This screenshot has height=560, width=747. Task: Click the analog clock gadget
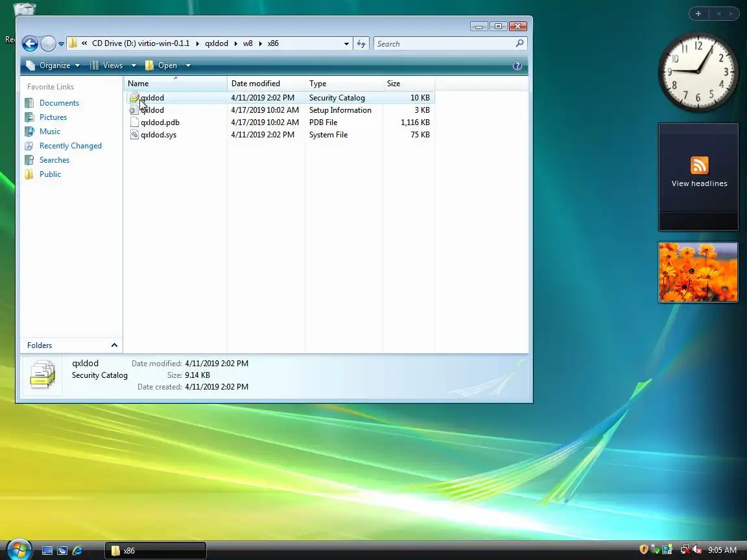(x=698, y=72)
